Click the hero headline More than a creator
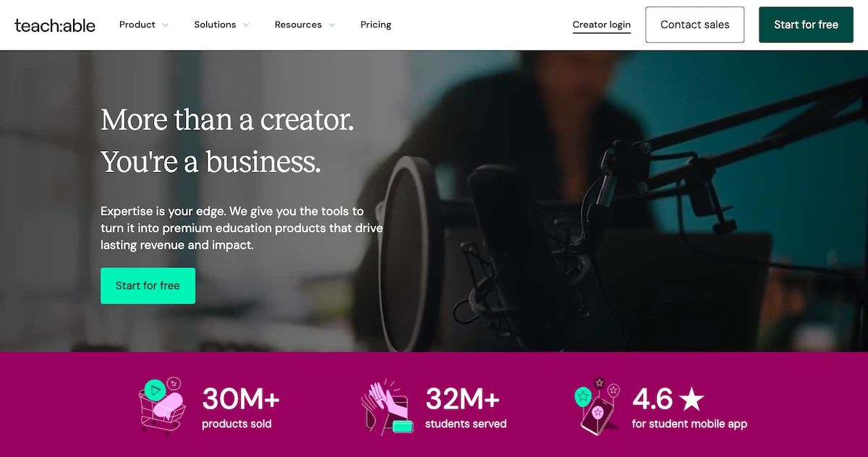 point(227,119)
